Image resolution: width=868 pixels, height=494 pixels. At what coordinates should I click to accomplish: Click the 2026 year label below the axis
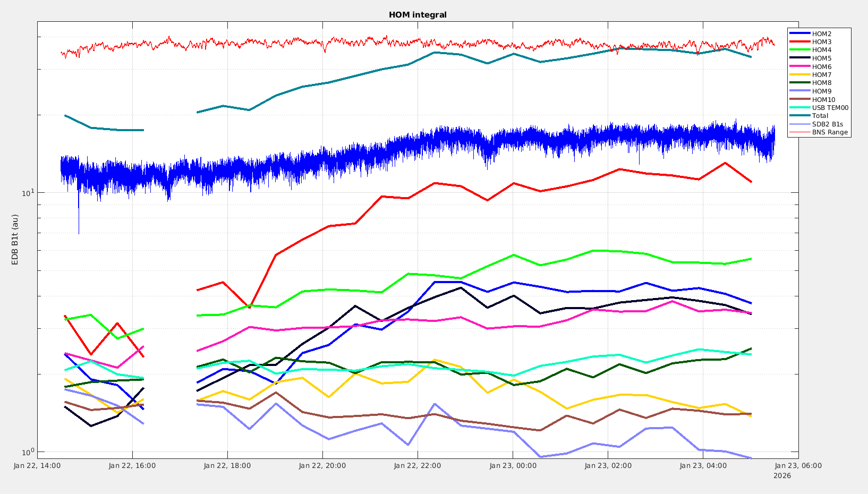point(782,476)
